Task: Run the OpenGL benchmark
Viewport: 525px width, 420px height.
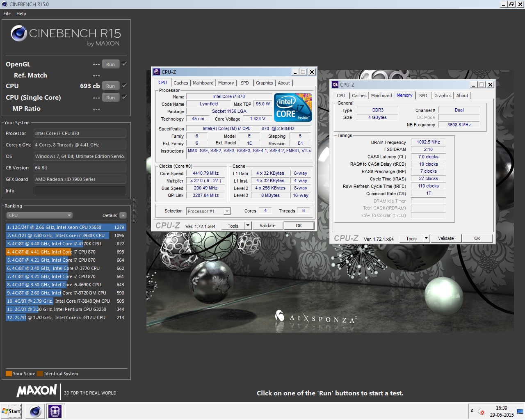Action: (x=111, y=64)
